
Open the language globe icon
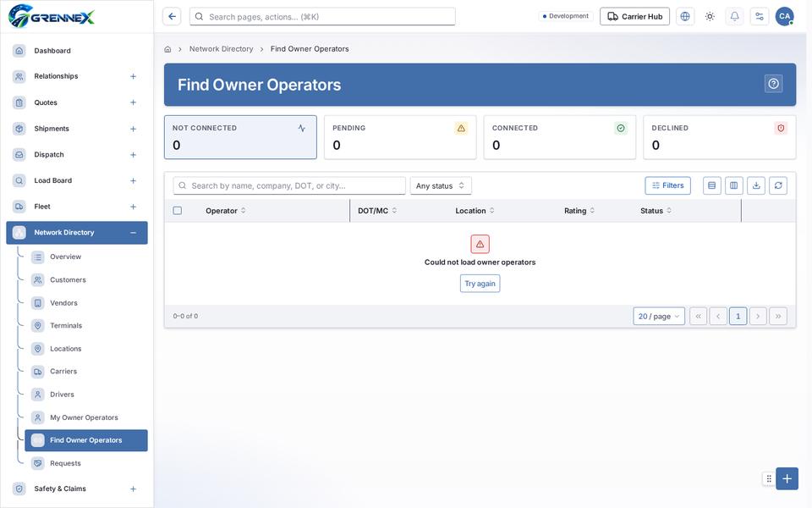click(x=684, y=17)
